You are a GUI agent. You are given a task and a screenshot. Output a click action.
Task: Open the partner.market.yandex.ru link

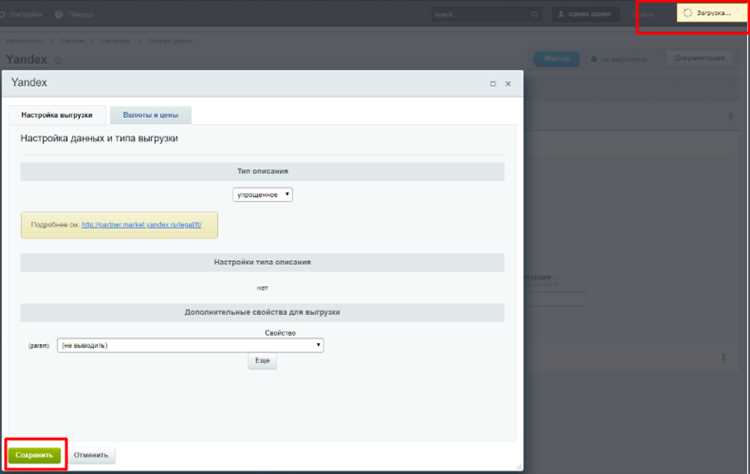(141, 225)
